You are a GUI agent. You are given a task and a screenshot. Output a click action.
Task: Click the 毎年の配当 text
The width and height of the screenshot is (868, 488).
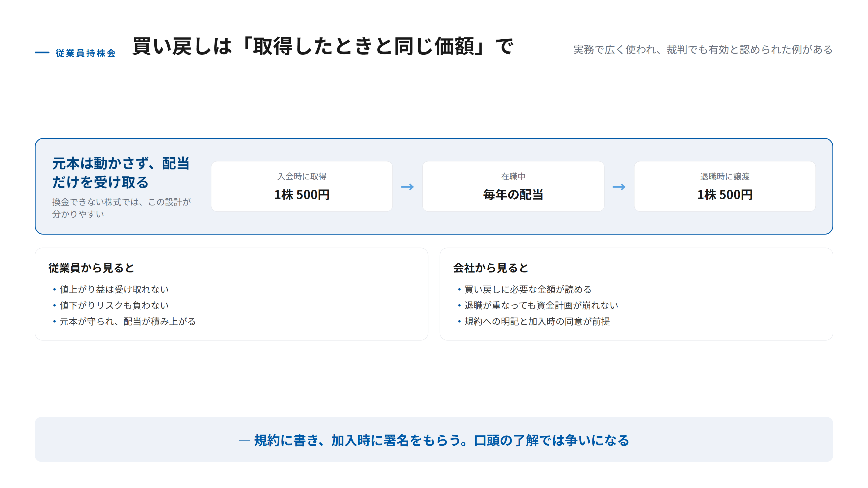pyautogui.click(x=513, y=194)
